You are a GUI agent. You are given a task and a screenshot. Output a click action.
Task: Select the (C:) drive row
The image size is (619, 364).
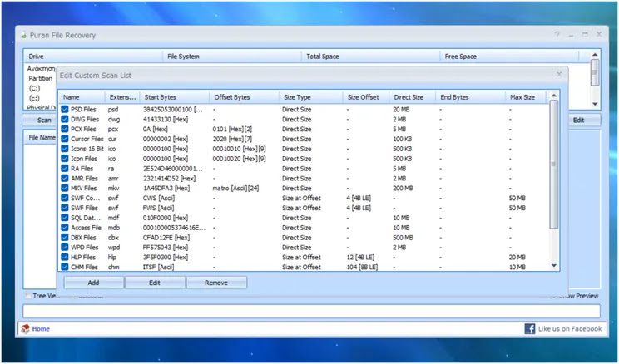tap(35, 88)
